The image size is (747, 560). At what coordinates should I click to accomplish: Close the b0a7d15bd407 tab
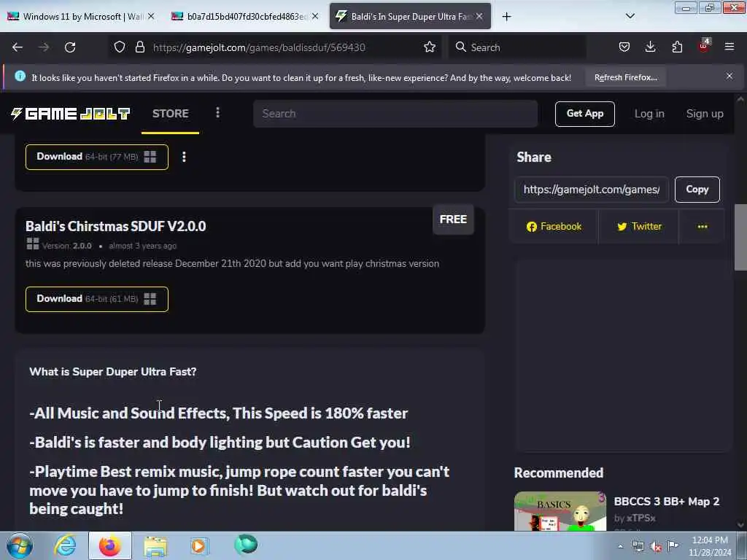point(315,16)
